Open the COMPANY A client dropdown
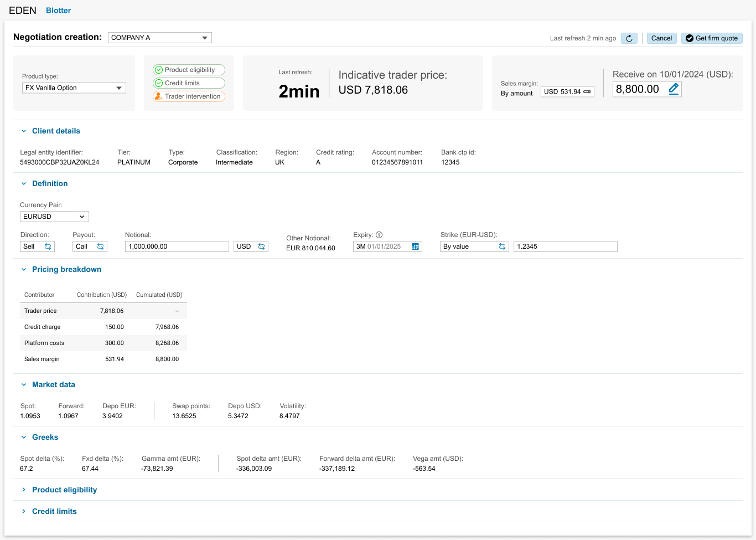This screenshot has height=540, width=756. point(159,38)
